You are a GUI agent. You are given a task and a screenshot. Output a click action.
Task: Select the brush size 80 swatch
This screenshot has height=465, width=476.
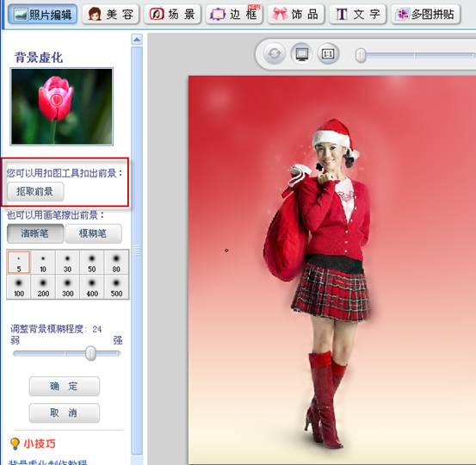pyautogui.click(x=116, y=263)
